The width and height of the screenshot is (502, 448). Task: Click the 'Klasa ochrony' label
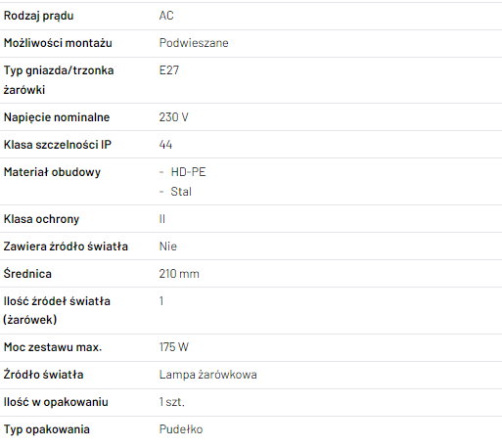click(x=41, y=219)
